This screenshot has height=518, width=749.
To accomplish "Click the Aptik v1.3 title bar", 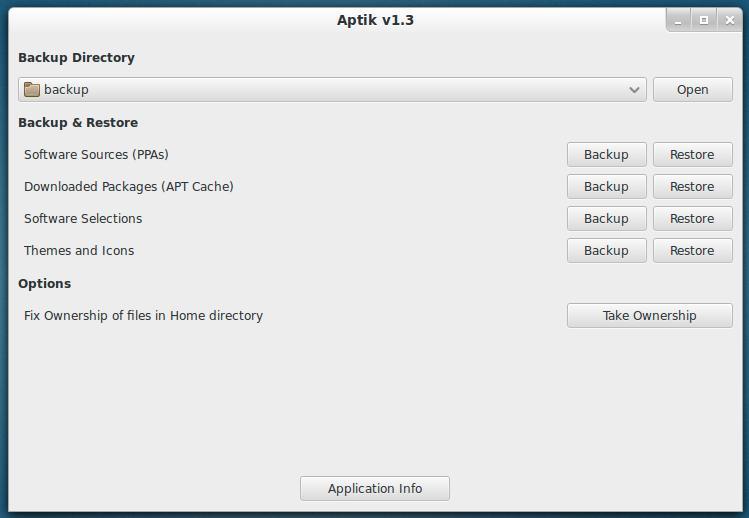I will 375,20.
